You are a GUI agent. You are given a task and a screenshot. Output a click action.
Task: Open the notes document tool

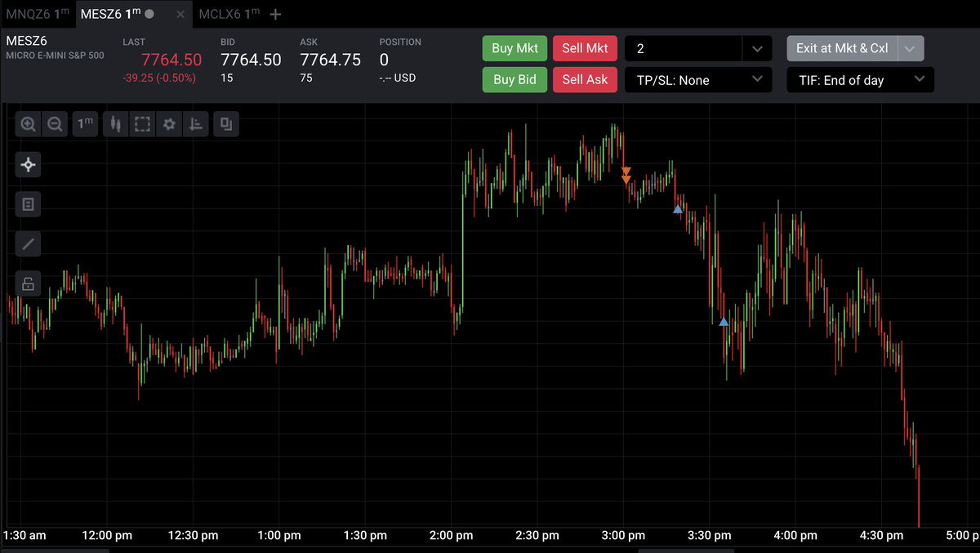coord(28,204)
